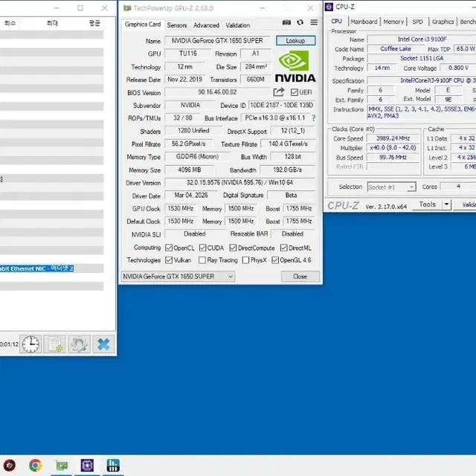Click the Memory Size 4096 MB value
This screenshot has width=476, height=476.
(x=190, y=170)
